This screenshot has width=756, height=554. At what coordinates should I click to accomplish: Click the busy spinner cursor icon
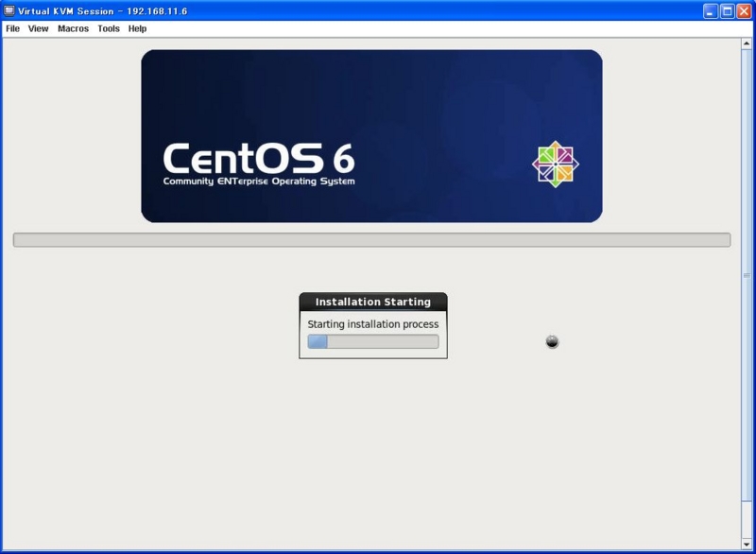tap(552, 341)
